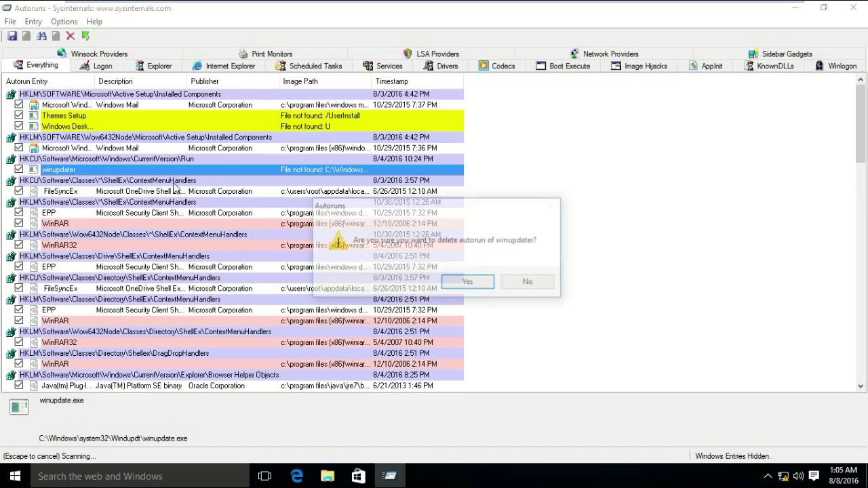Open the Options menu

[64, 22]
